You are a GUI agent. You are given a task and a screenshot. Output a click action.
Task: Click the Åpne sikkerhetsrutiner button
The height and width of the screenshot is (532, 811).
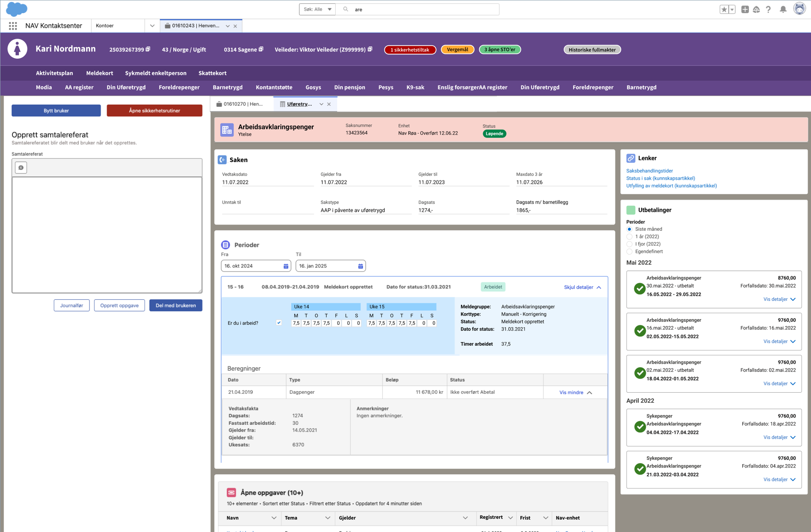(x=154, y=111)
